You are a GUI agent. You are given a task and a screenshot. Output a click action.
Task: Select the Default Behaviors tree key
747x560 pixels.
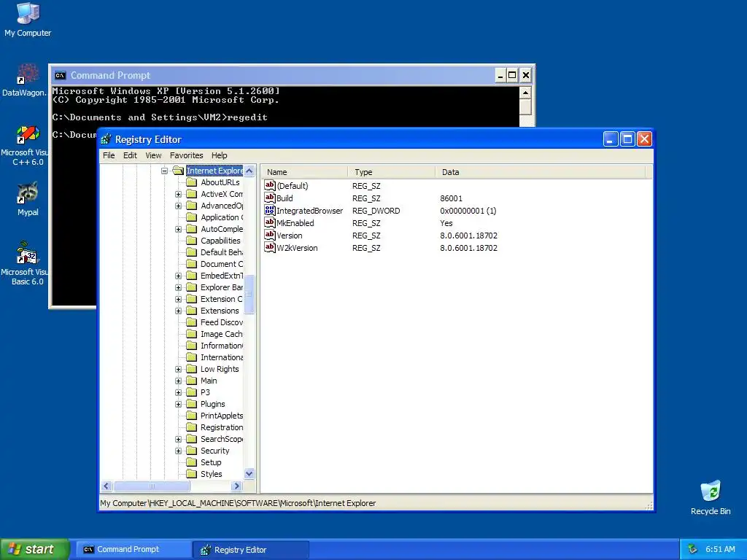point(222,252)
